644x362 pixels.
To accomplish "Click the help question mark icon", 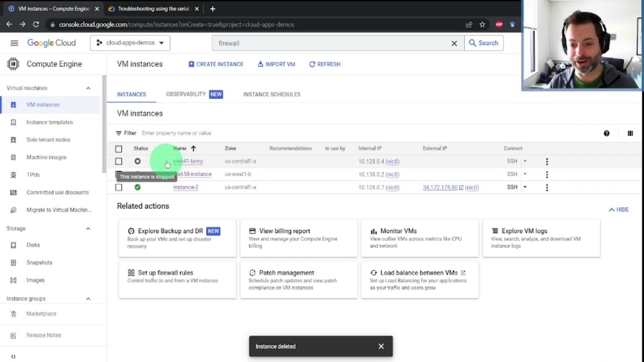I will pos(606,133).
